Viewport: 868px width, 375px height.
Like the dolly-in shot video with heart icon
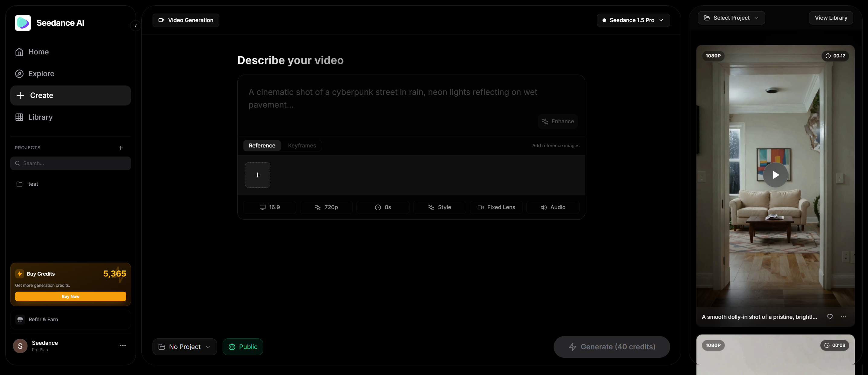click(830, 317)
